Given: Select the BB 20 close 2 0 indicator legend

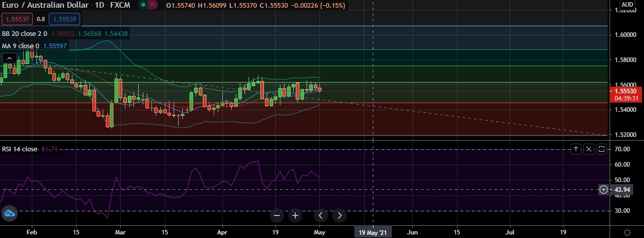Looking at the screenshot, I should tap(25, 34).
